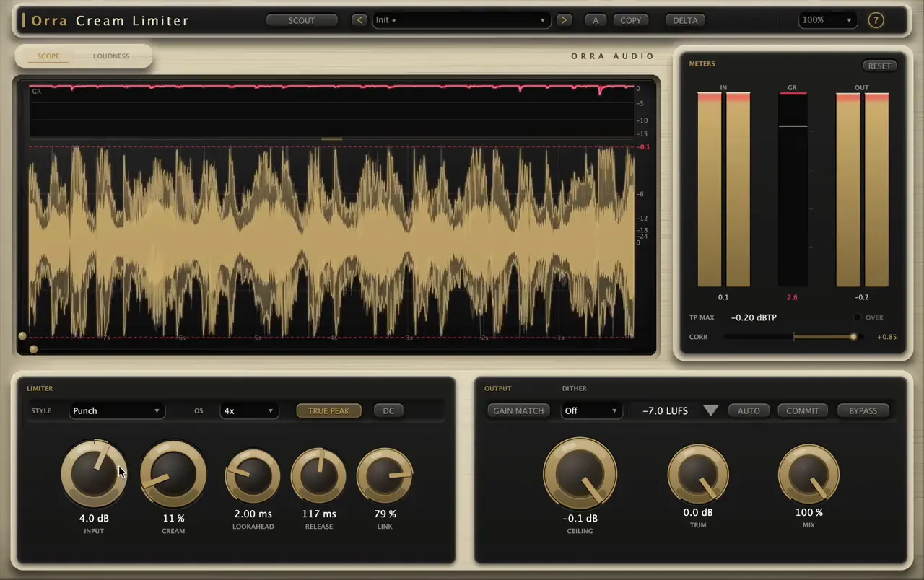
Task: Toggle True Peak limiting
Action: pyautogui.click(x=328, y=410)
